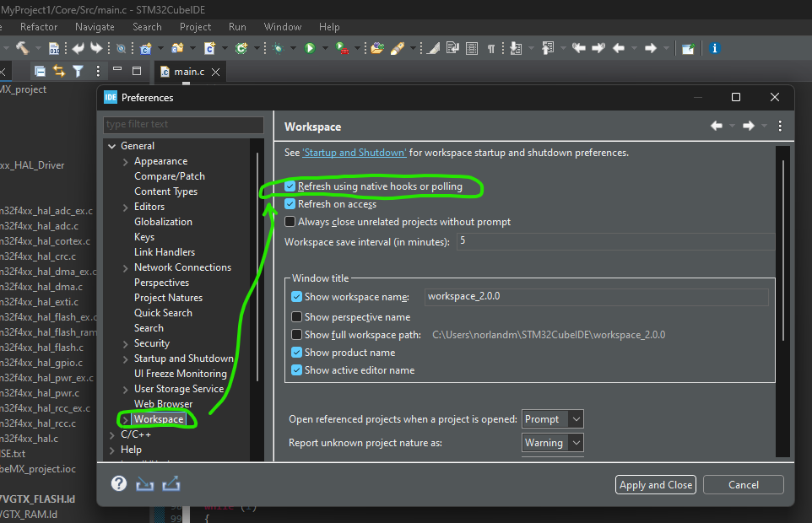Screen dimensions: 812x523
Task: Toggle Block Selection mode icon
Action: 472,49
